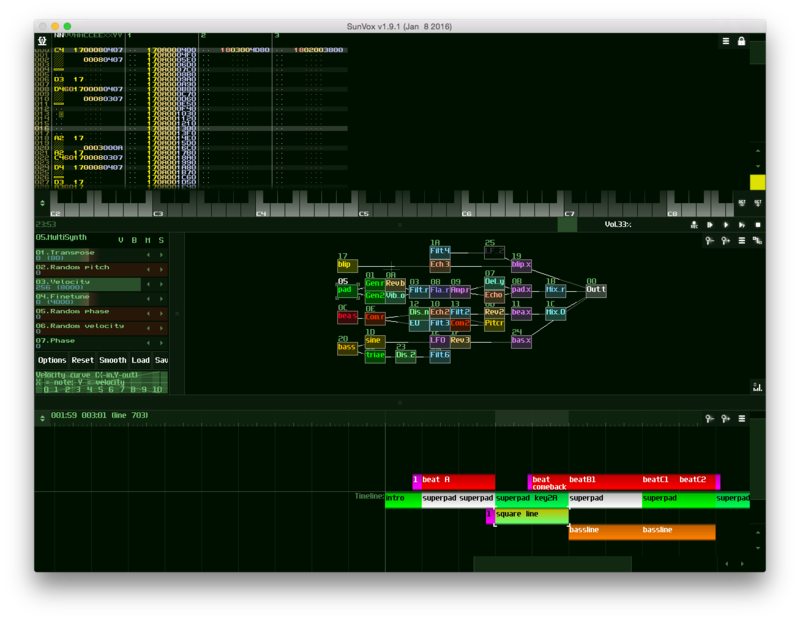Click the octave down keyboard button
Screen dimensions: 800x621
point(742,203)
